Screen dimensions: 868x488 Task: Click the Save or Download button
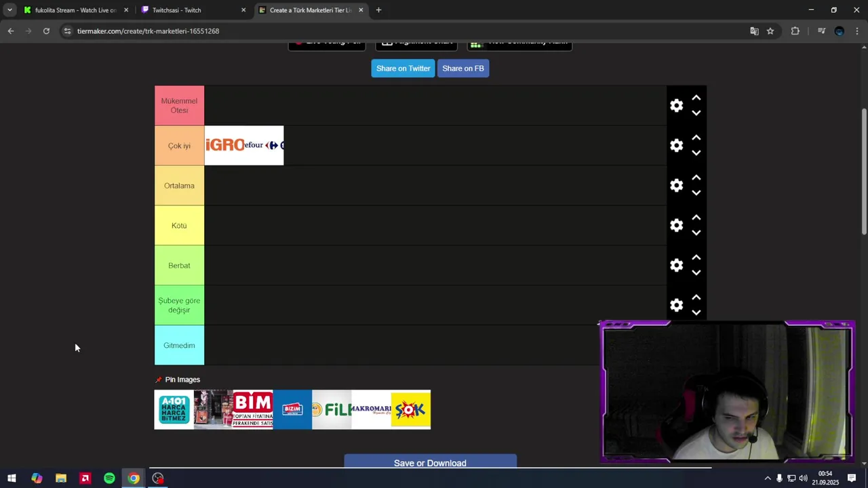(x=430, y=462)
